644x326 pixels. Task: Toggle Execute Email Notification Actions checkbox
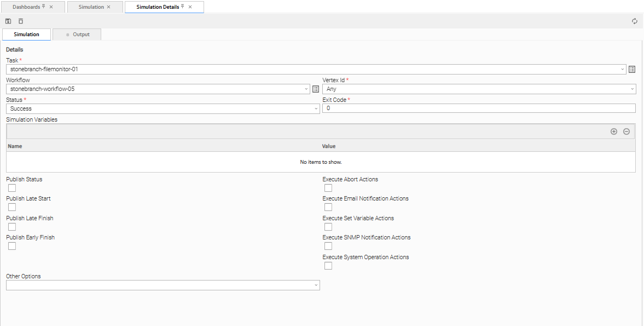click(x=328, y=207)
